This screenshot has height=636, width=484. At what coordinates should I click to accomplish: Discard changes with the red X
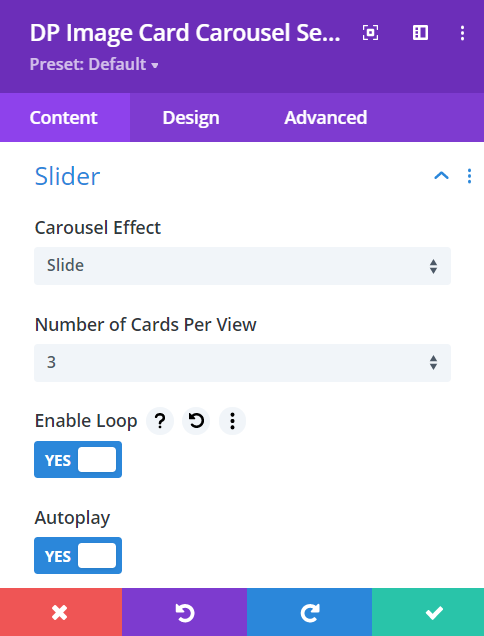pos(61,612)
